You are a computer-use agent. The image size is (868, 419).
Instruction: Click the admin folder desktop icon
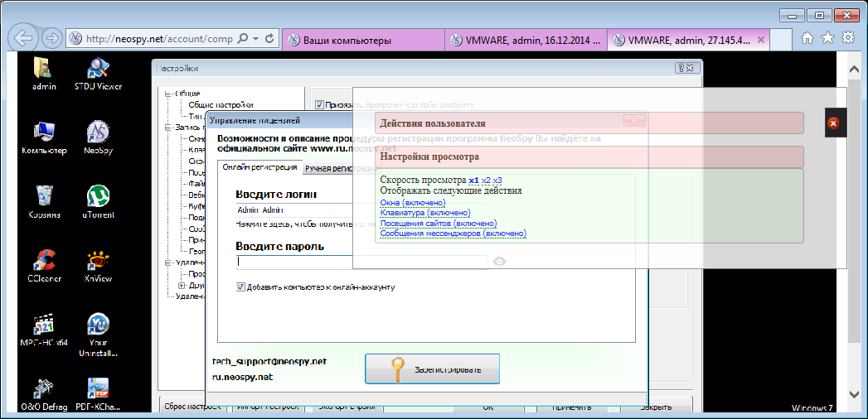click(44, 73)
